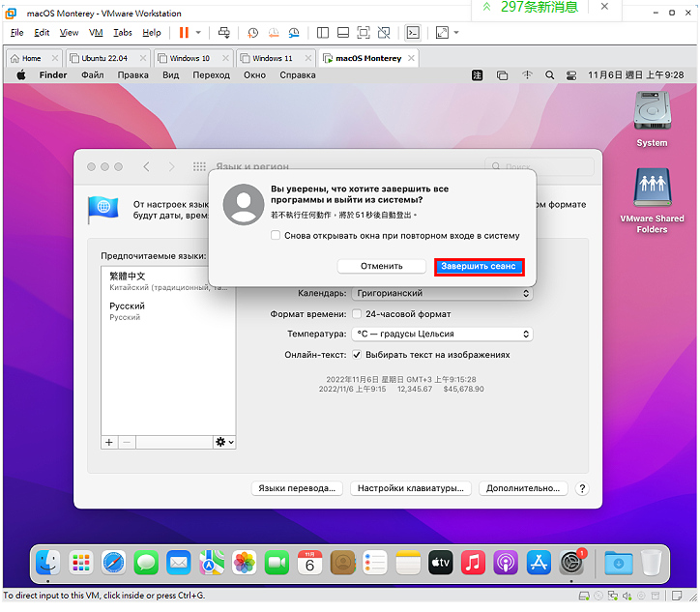Click the back chevron in preferences window
The image size is (700, 612).
point(146,166)
